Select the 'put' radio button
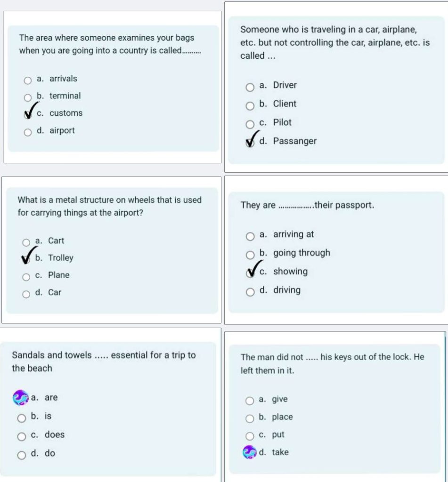This screenshot has height=482, width=448. click(250, 436)
